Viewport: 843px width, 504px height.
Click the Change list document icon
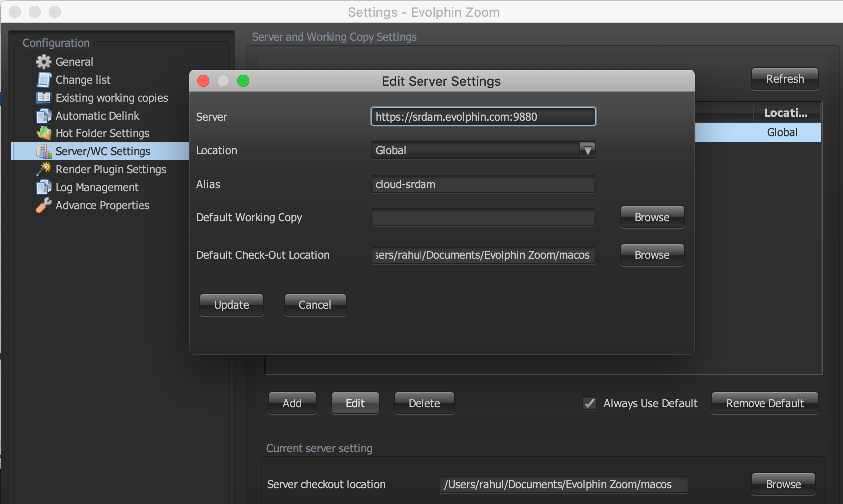(x=43, y=80)
